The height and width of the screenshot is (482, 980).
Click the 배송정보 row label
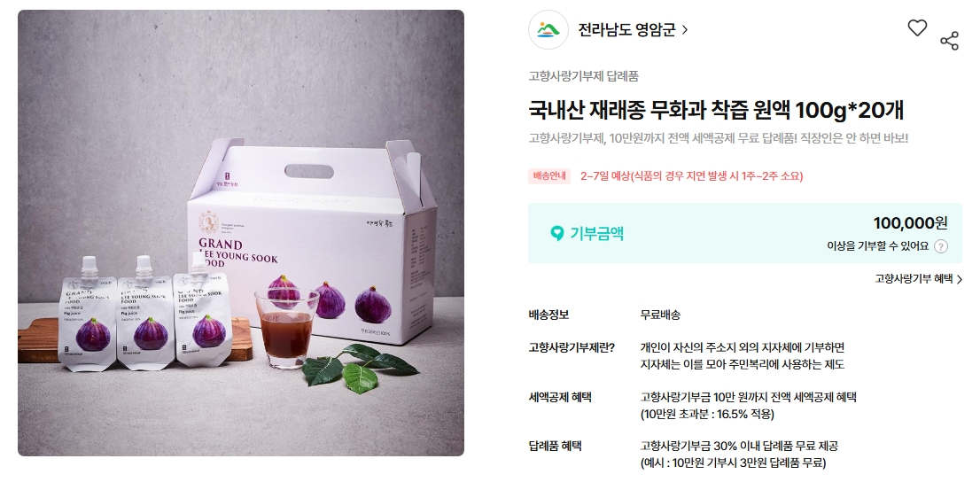(548, 315)
